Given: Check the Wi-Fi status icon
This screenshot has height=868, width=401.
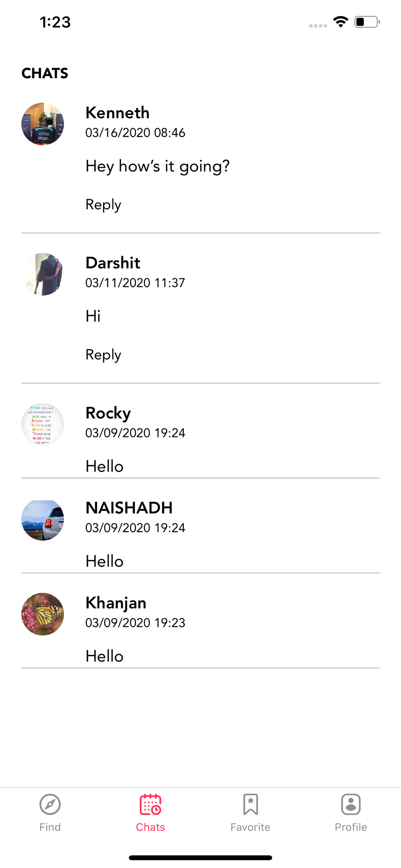Looking at the screenshot, I should click(x=341, y=22).
